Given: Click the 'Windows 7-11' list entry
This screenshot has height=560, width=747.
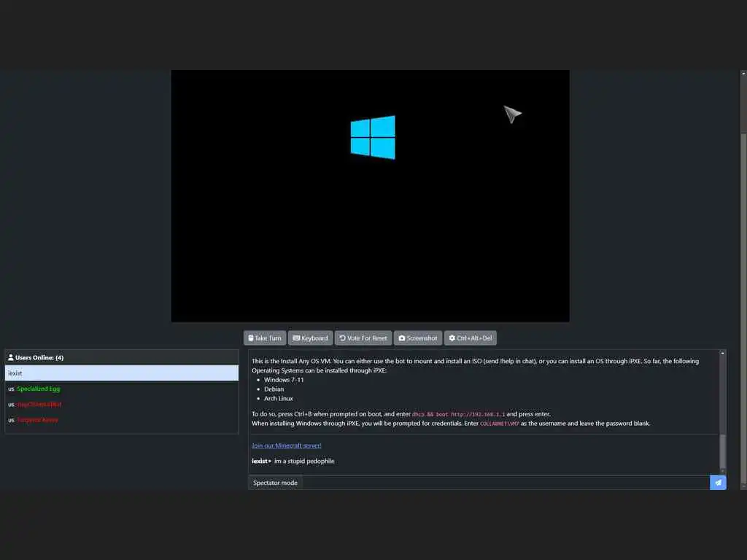Looking at the screenshot, I should [x=284, y=379].
